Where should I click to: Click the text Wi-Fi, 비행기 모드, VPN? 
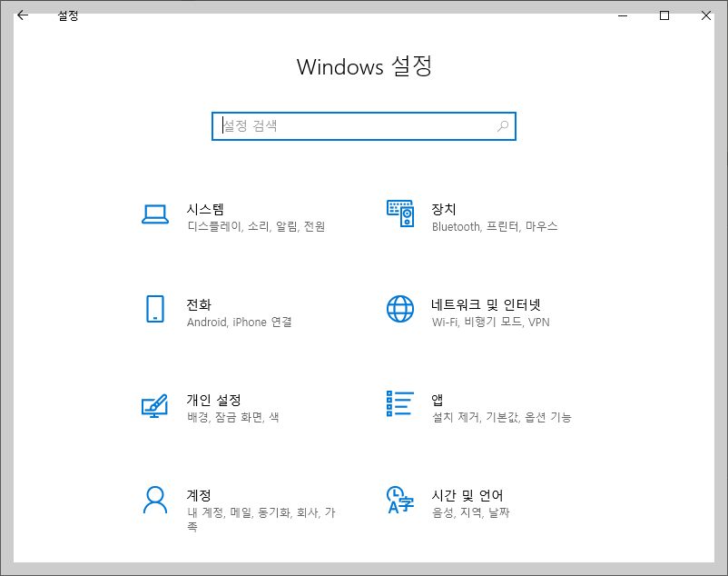pos(491,322)
